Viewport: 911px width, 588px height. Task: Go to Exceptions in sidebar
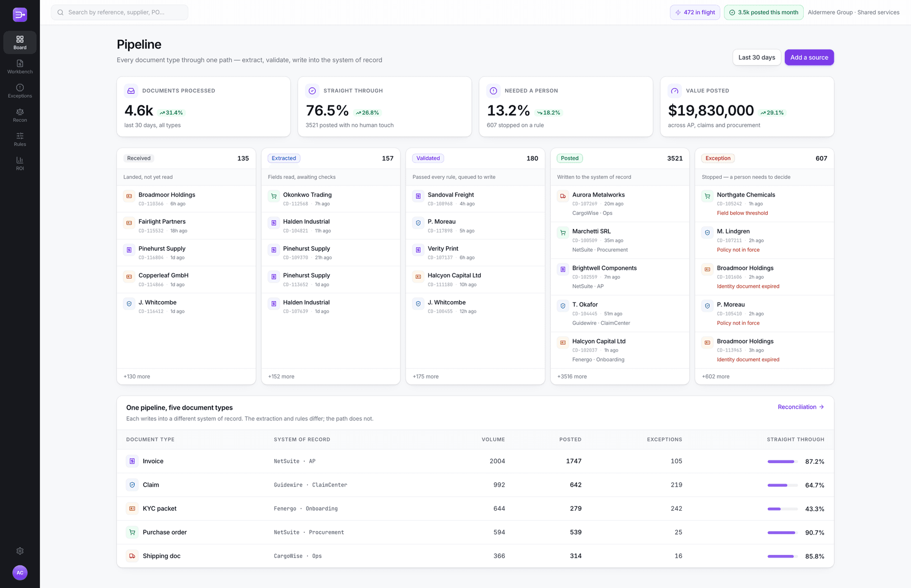tap(20, 91)
